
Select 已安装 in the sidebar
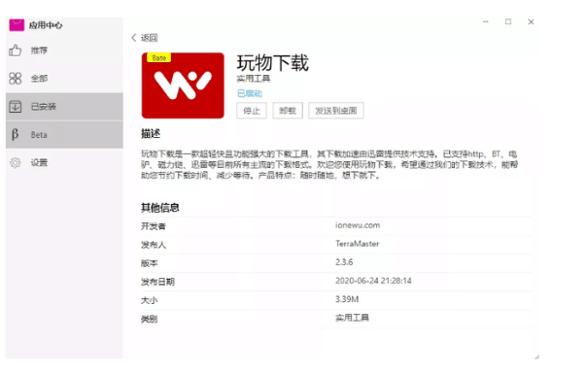[64, 107]
